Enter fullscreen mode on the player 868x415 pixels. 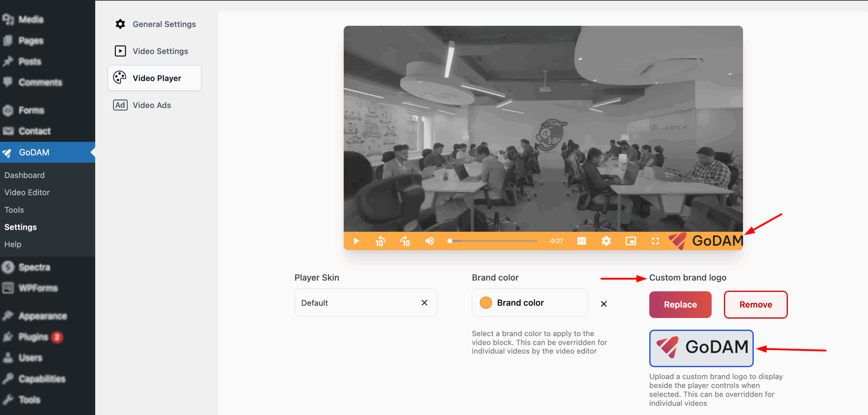655,241
